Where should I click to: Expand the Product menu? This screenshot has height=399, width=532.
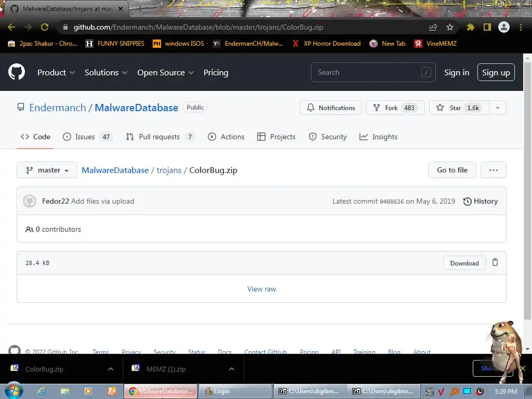pyautogui.click(x=56, y=73)
